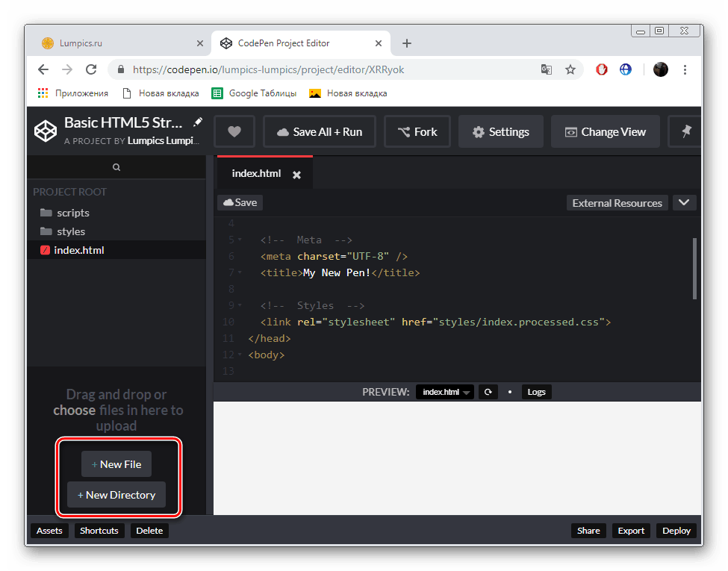Click the CodePen logo in the editor header
Viewport: 728px width, 571px height.
45,131
